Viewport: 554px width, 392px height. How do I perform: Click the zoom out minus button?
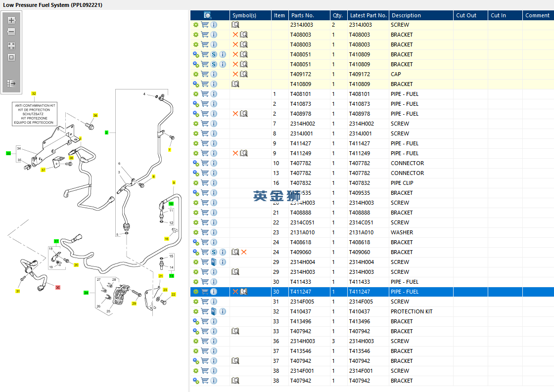click(11, 32)
